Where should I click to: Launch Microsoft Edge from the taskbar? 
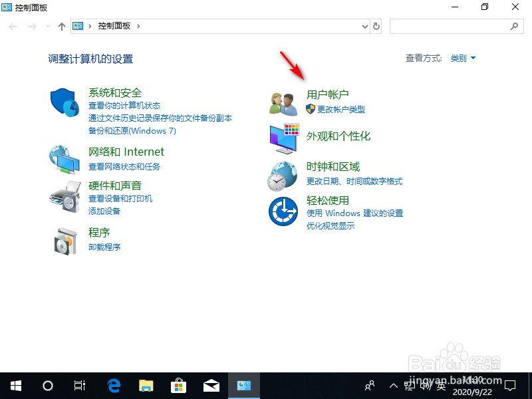point(113,386)
